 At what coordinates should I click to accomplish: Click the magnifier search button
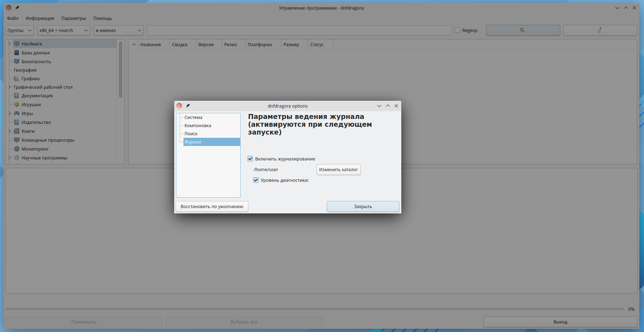click(x=523, y=30)
